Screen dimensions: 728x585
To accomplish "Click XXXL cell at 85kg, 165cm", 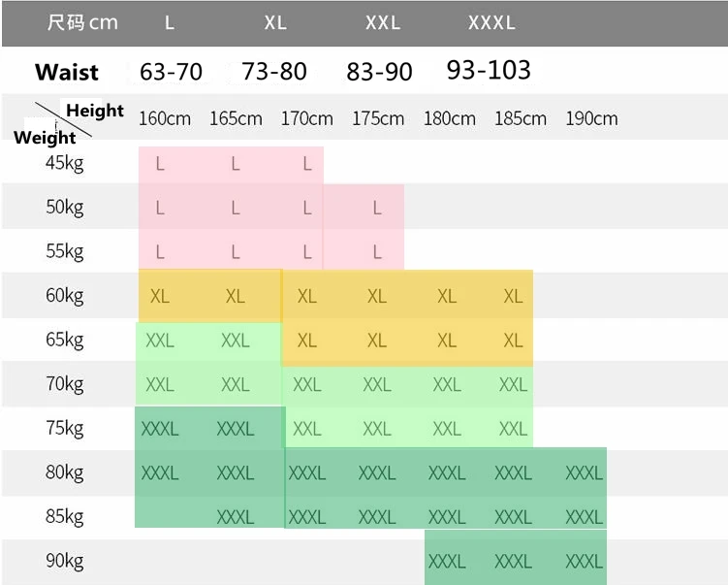I will pos(236,517).
